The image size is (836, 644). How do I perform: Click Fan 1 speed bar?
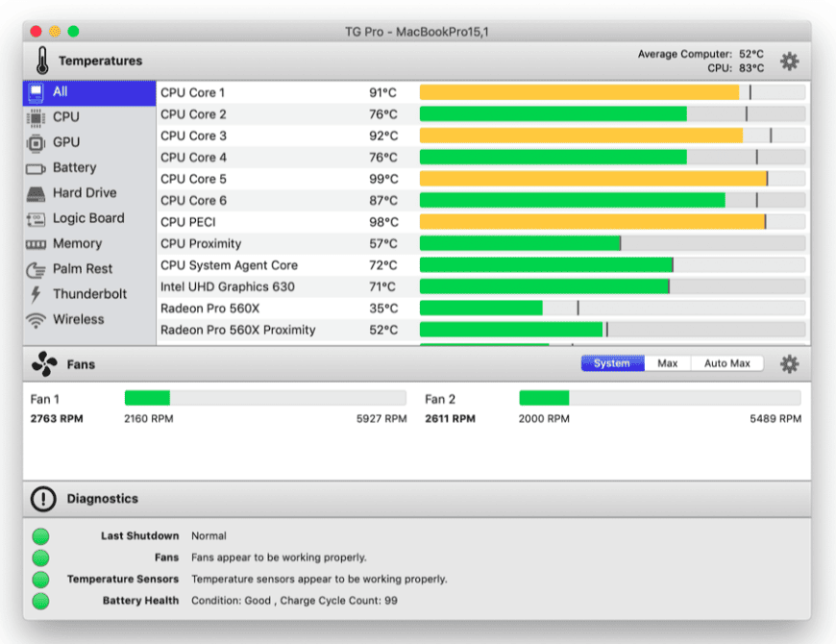point(265,398)
